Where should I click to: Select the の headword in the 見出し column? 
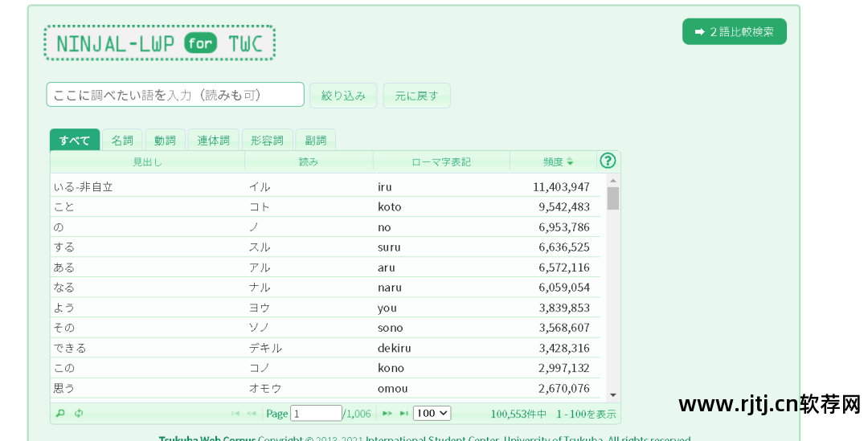(x=59, y=227)
